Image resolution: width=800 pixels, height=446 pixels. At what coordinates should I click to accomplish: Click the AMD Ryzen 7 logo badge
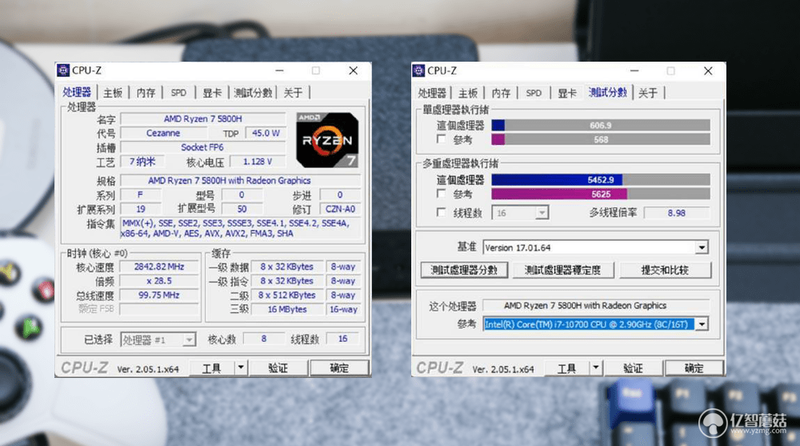[327, 140]
